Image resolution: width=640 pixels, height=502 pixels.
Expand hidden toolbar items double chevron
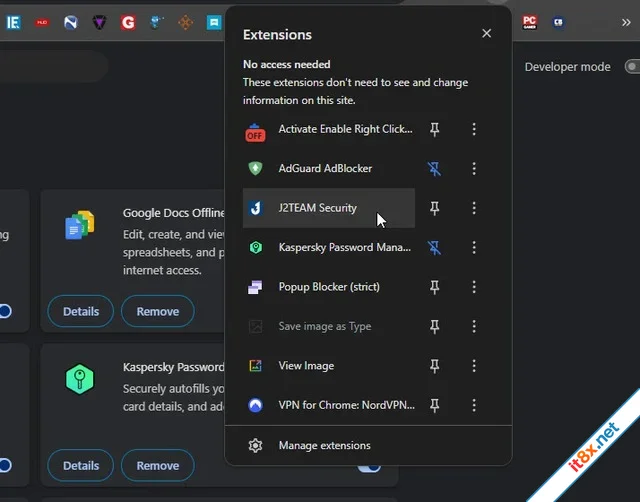coord(626,22)
